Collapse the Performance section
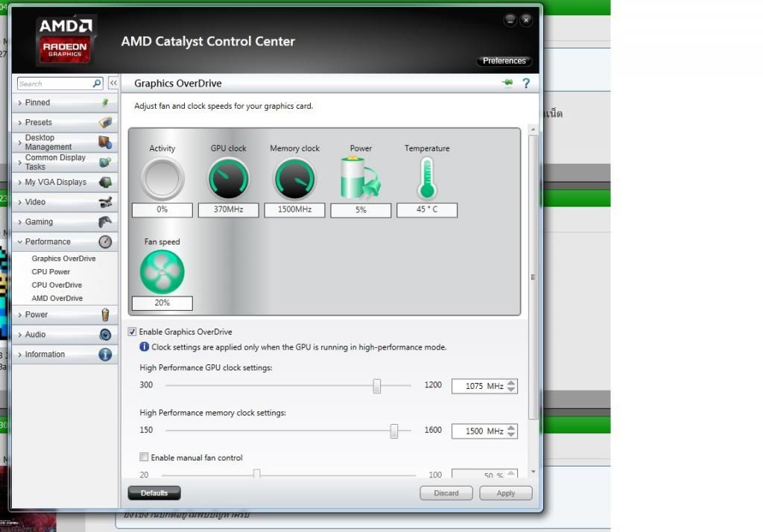The height and width of the screenshot is (532, 763). click(x=19, y=242)
